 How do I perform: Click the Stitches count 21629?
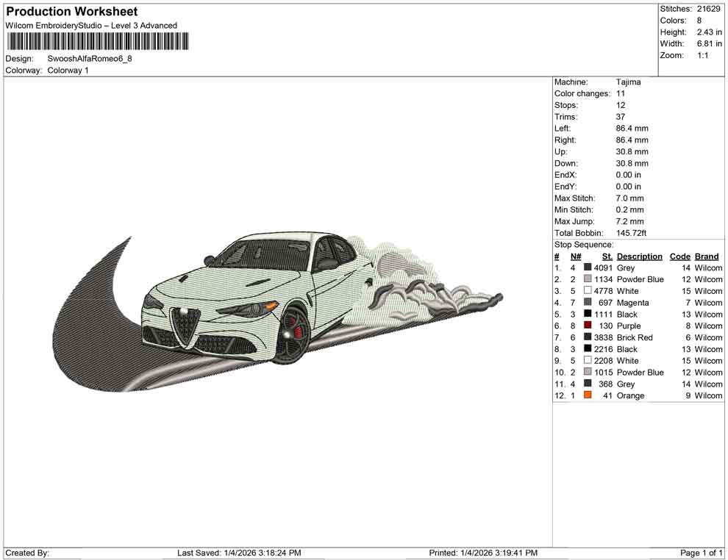[709, 9]
